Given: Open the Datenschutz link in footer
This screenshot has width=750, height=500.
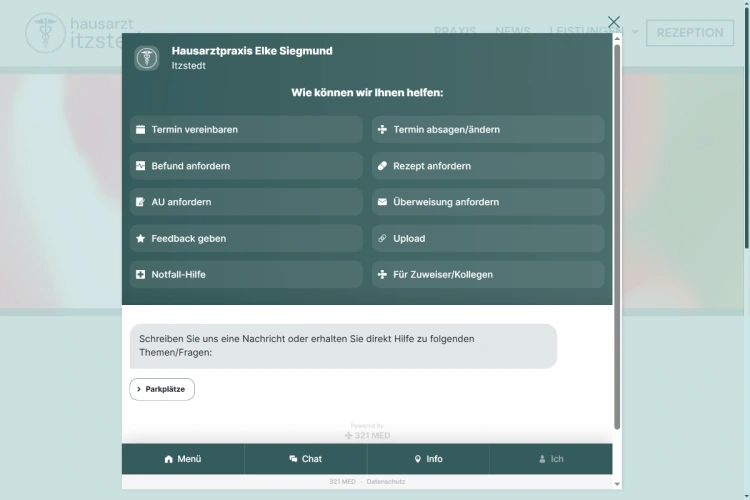Looking at the screenshot, I should pyautogui.click(x=386, y=482).
